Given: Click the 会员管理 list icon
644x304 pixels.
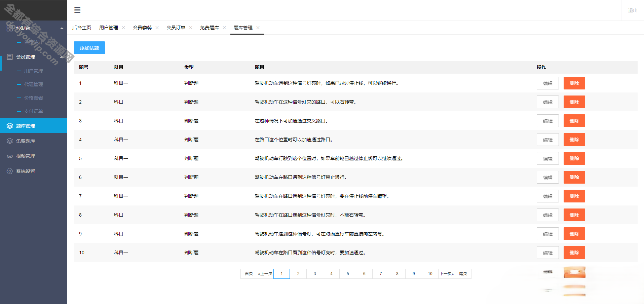Looking at the screenshot, I should pyautogui.click(x=10, y=57).
